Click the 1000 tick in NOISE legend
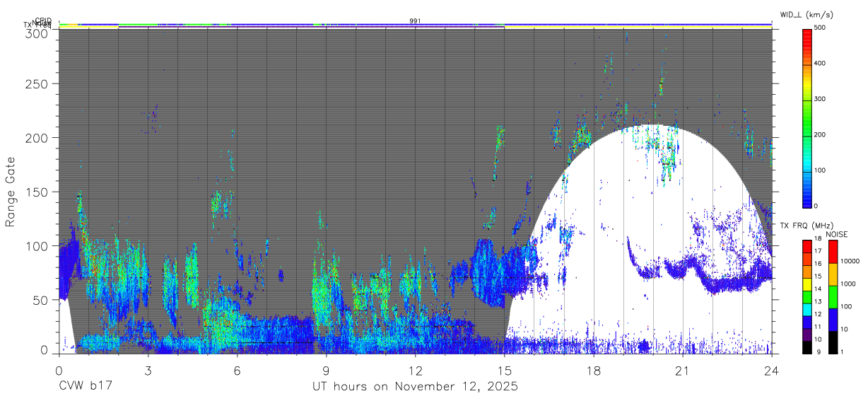Screen dimensions: 868x401 (x=847, y=284)
